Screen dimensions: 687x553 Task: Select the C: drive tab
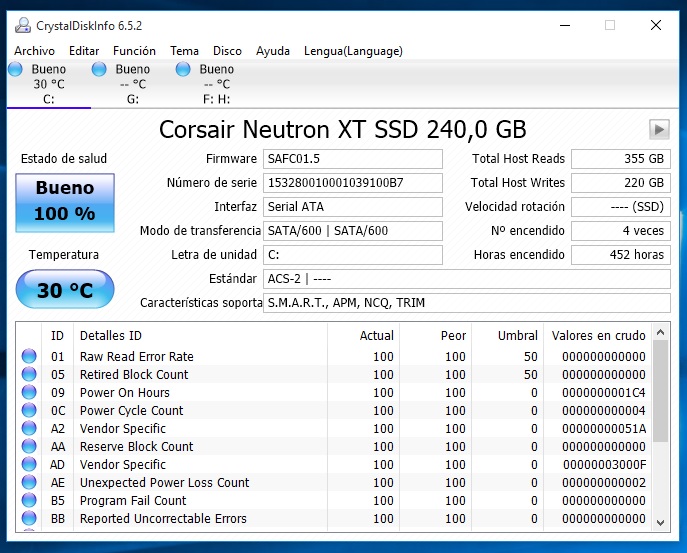click(49, 84)
